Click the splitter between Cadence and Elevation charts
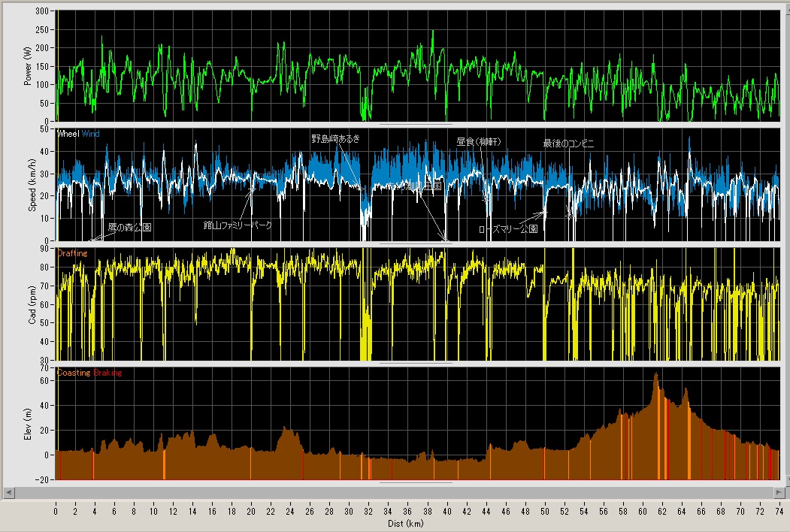 (x=416, y=363)
